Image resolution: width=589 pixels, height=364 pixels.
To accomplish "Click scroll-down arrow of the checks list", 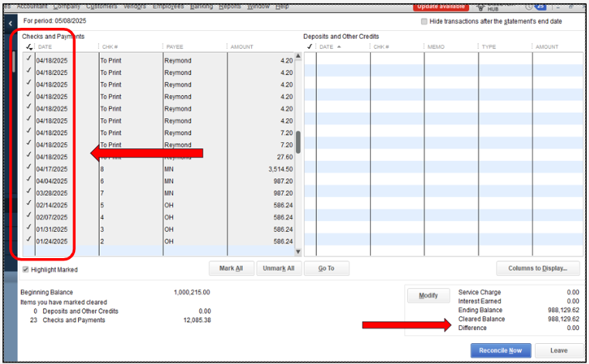I will pyautogui.click(x=298, y=252).
